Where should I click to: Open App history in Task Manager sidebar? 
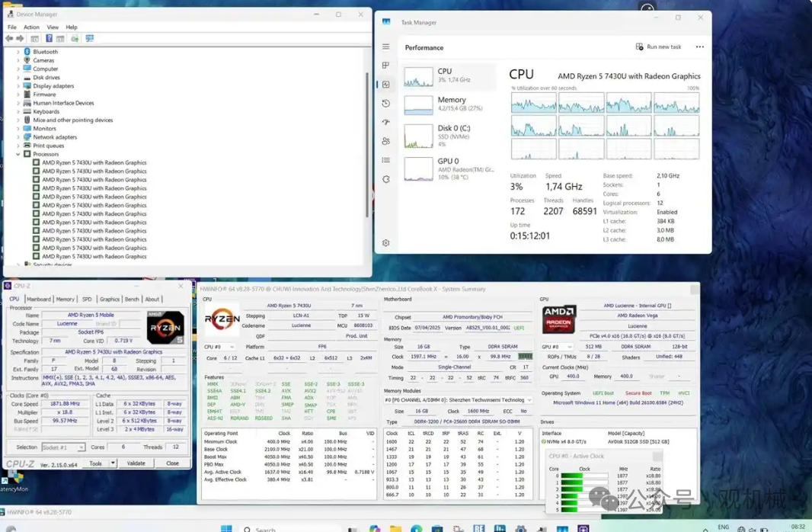coord(386,104)
